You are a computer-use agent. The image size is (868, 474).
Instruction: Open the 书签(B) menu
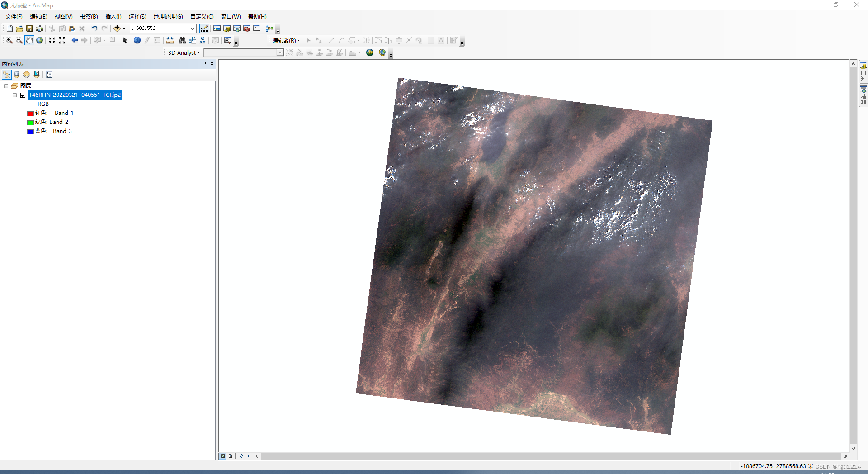click(x=89, y=17)
